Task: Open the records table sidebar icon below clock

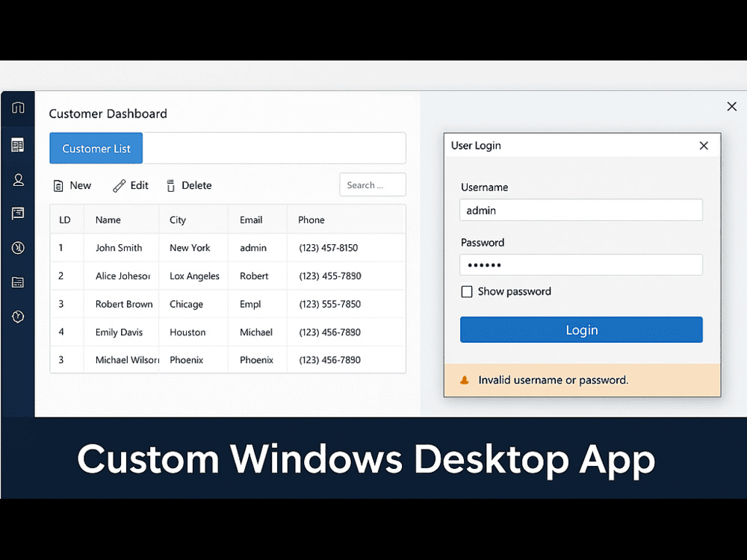Action: 18,282
